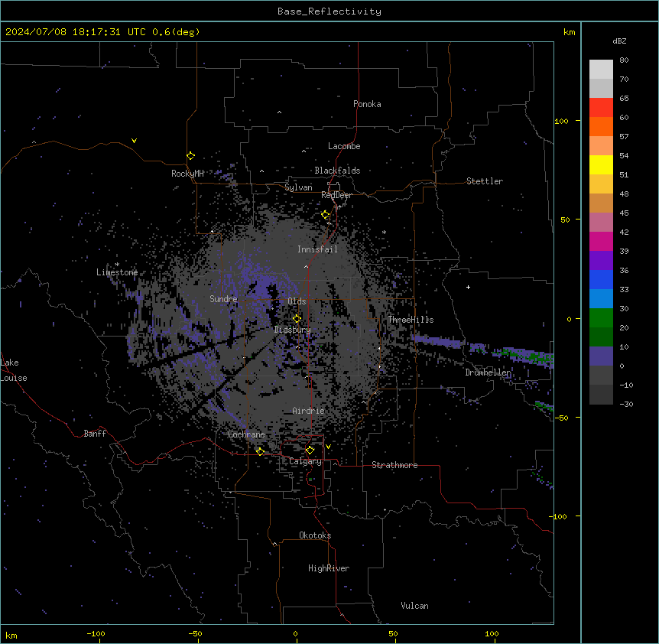The height and width of the screenshot is (644, 659).
Task: Click the green 30 dBZ legend swatch
Action: (x=601, y=318)
